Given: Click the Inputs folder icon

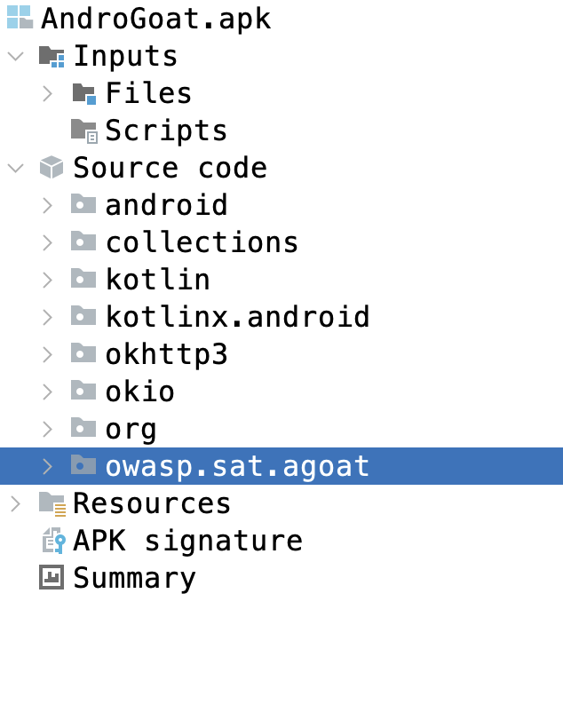Looking at the screenshot, I should coord(52,56).
